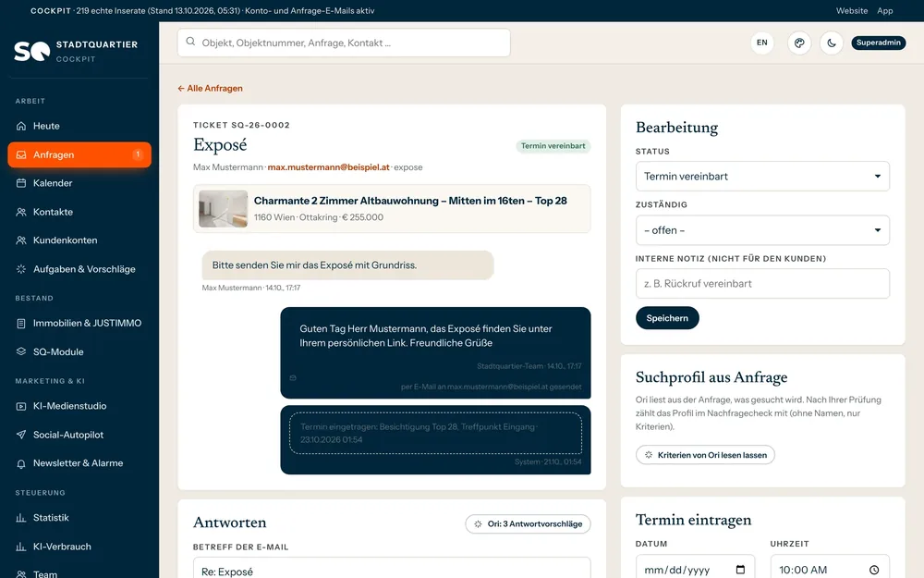Image resolution: width=924 pixels, height=578 pixels.
Task: Click the Anfragen inbox icon
Action: tap(21, 154)
